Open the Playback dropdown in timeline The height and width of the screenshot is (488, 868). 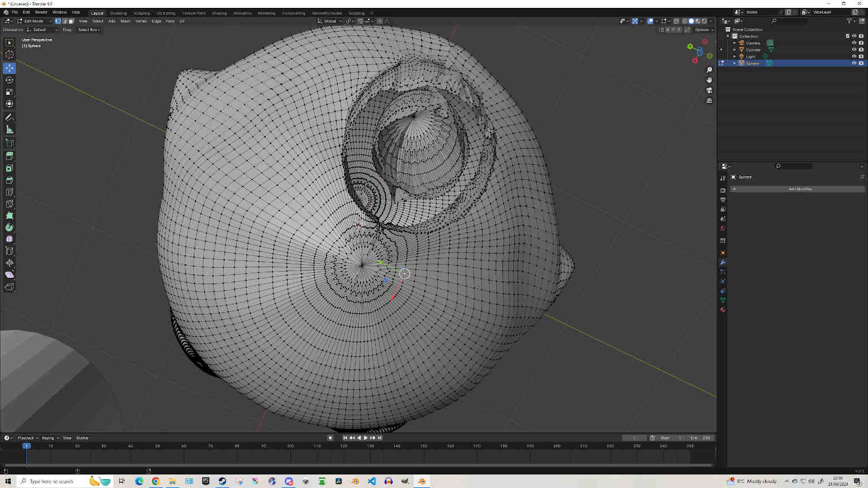(x=28, y=438)
